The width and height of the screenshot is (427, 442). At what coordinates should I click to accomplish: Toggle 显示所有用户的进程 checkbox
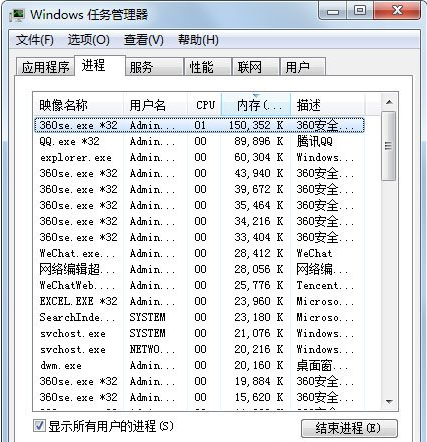[39, 426]
